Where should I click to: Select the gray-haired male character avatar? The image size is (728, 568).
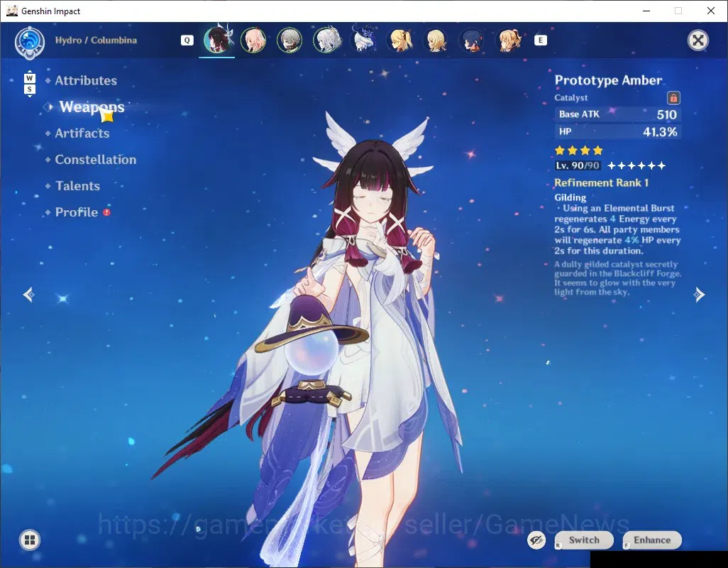point(289,40)
